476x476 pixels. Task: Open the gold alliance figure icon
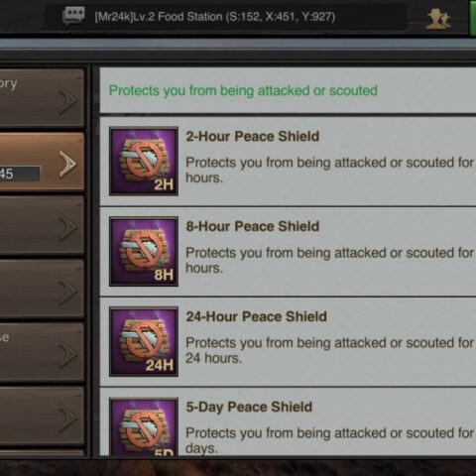(x=438, y=18)
